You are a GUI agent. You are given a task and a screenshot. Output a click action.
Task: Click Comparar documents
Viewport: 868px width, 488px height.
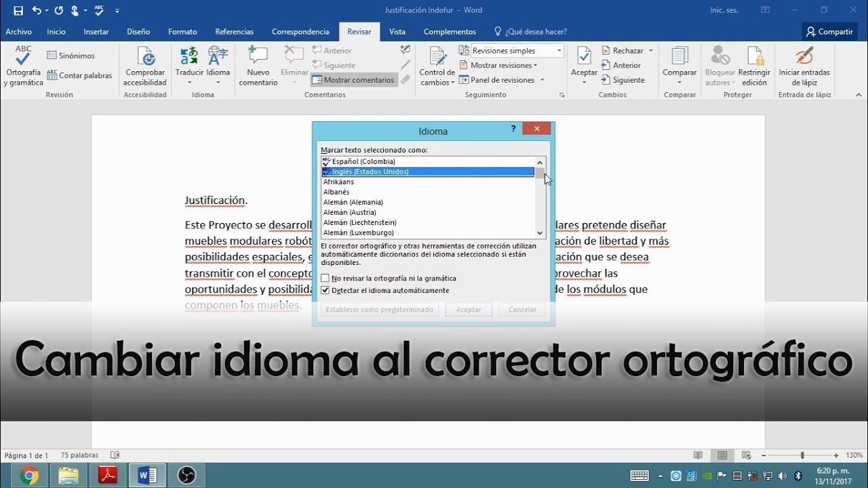(679, 66)
